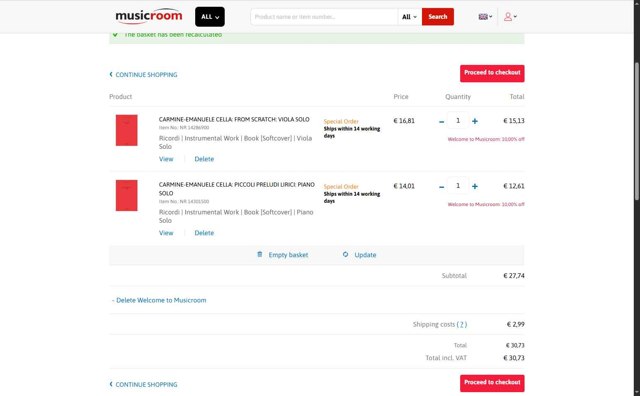640x396 pixels.
Task: Open the All search filter dropdown
Action: coord(409,17)
